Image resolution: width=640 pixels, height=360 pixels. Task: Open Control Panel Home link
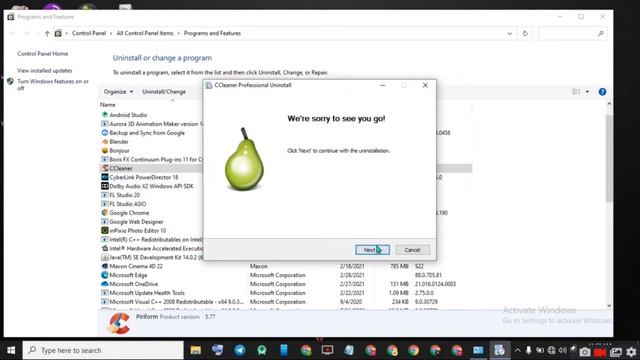click(x=42, y=54)
